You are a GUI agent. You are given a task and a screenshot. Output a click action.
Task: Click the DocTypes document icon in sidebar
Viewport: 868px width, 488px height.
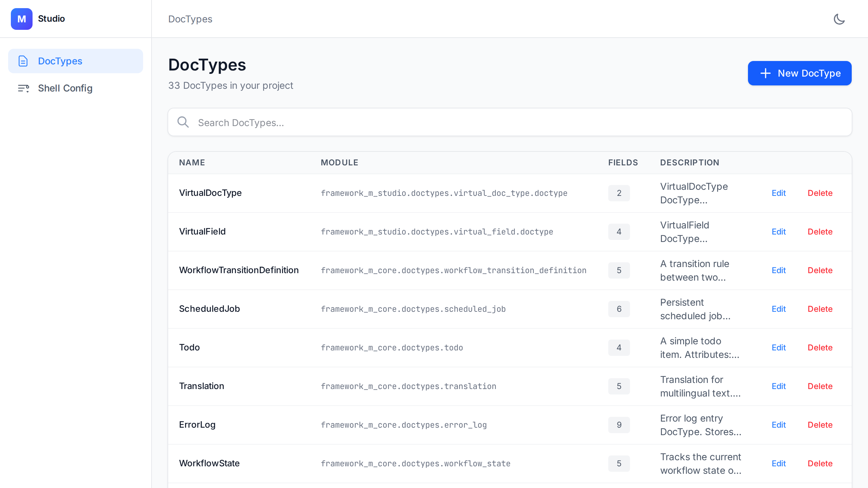point(23,61)
